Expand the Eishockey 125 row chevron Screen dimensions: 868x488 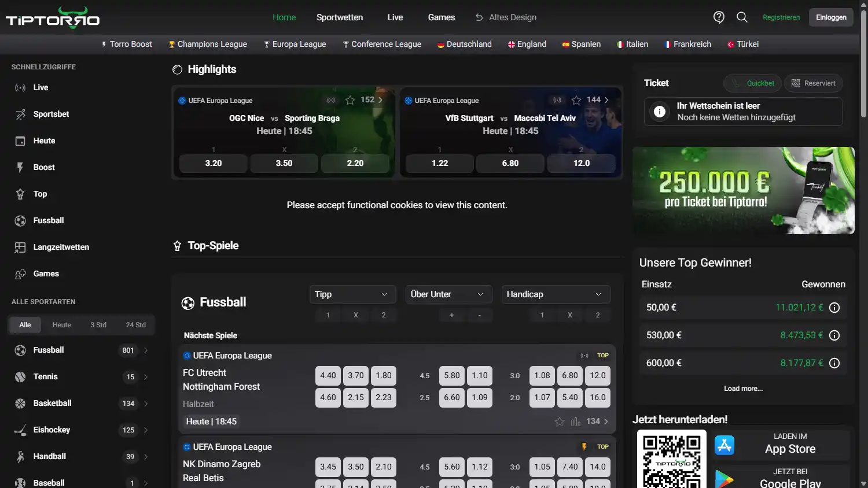pos(146,430)
